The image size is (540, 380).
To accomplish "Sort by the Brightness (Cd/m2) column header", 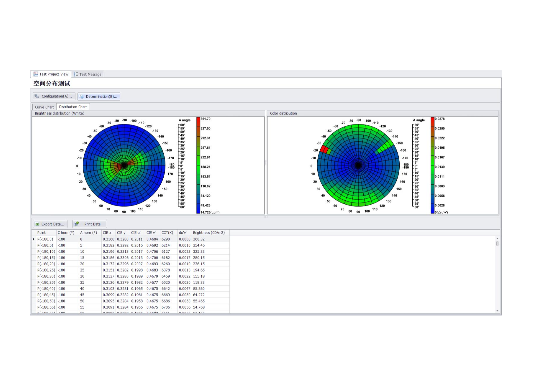I will 210,233.
